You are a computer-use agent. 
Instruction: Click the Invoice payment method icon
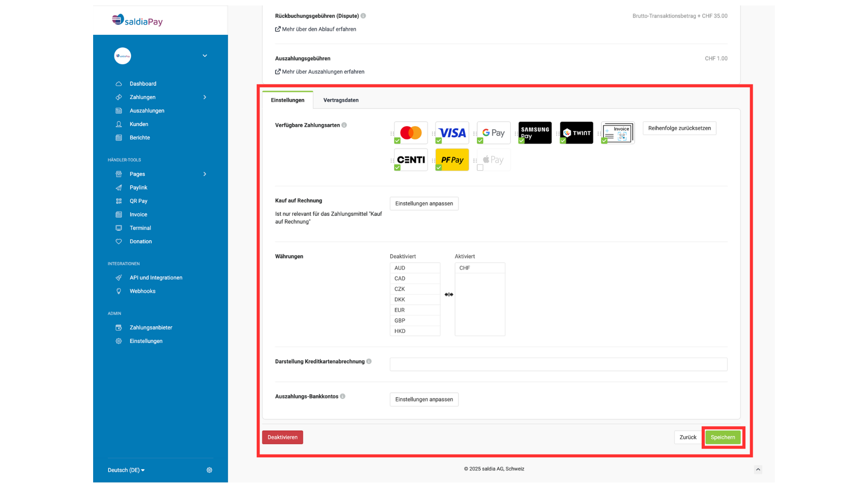click(x=618, y=133)
